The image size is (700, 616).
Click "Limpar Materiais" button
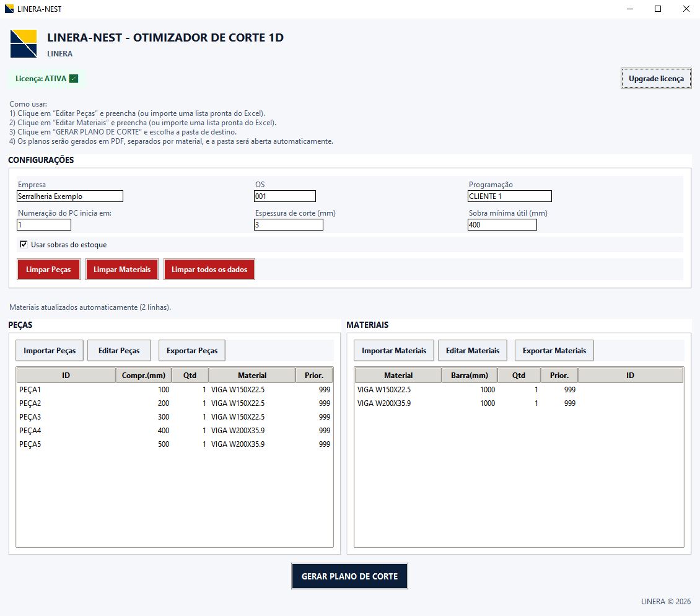tap(122, 270)
